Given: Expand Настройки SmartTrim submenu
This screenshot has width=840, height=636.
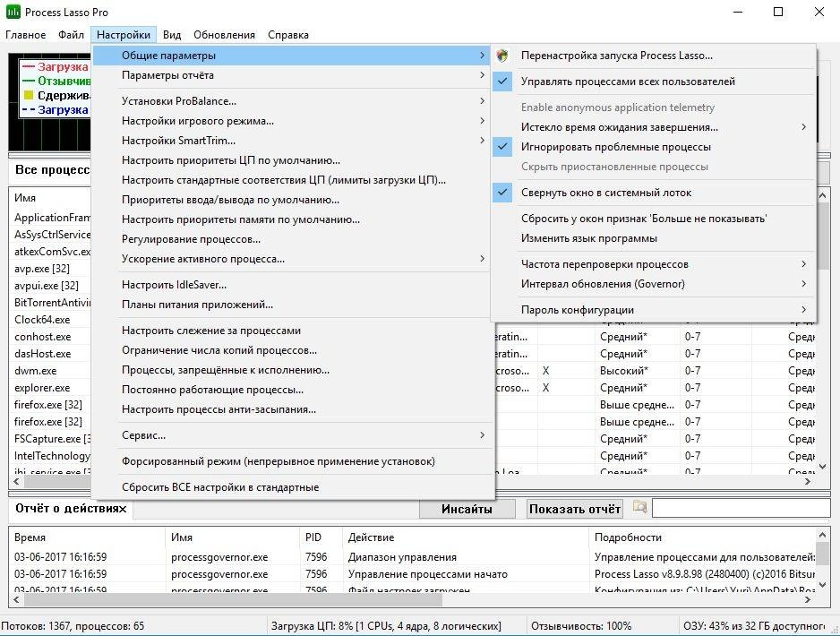Looking at the screenshot, I should tap(293, 141).
